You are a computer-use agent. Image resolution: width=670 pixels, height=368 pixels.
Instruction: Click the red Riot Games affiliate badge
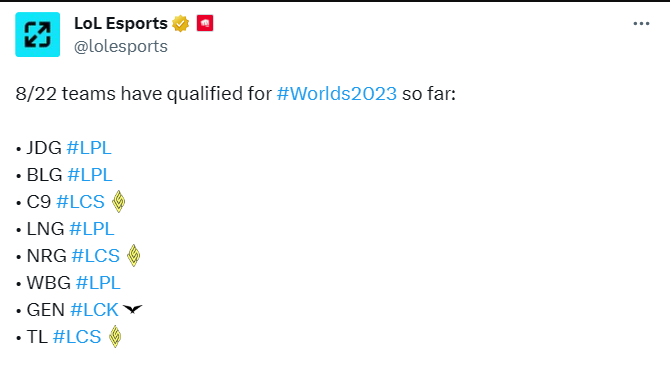[x=205, y=23]
